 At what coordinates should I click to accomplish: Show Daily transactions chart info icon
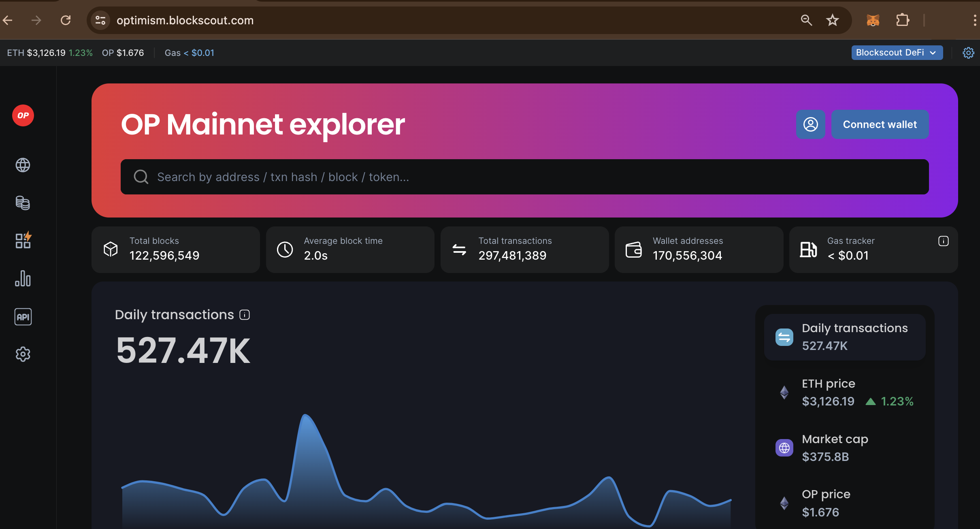click(245, 315)
